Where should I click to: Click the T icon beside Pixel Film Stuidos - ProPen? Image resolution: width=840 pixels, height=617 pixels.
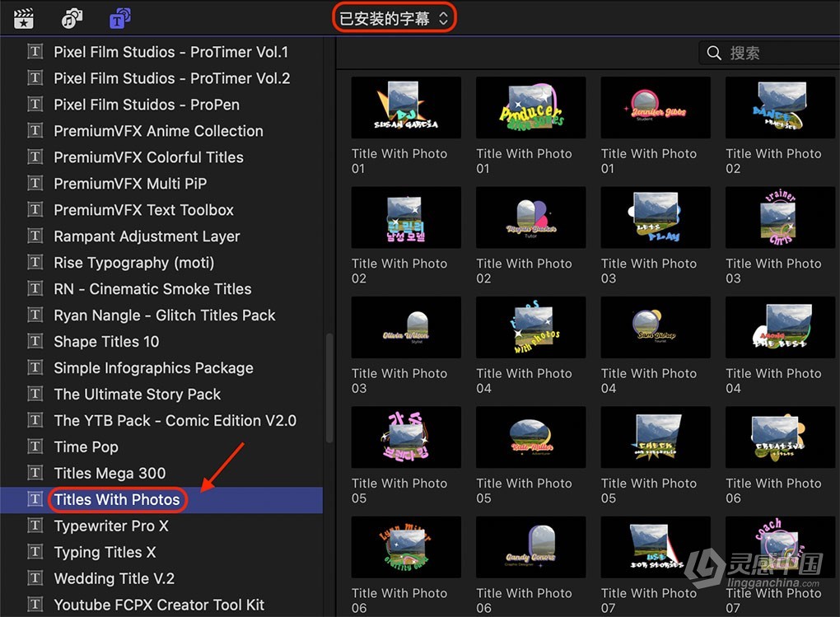pyautogui.click(x=35, y=104)
